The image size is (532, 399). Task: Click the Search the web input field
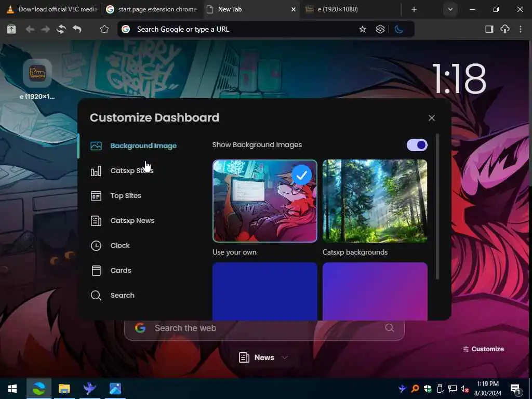tap(264, 328)
